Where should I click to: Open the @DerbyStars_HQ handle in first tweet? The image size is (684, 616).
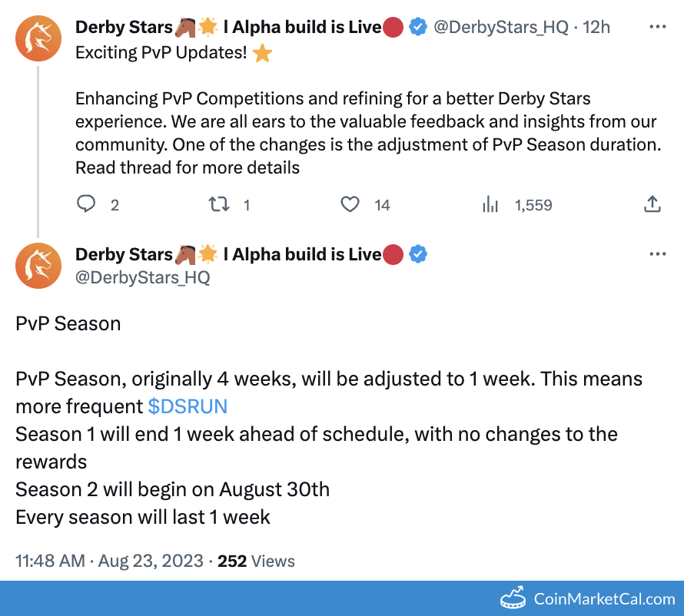pyautogui.click(x=500, y=28)
